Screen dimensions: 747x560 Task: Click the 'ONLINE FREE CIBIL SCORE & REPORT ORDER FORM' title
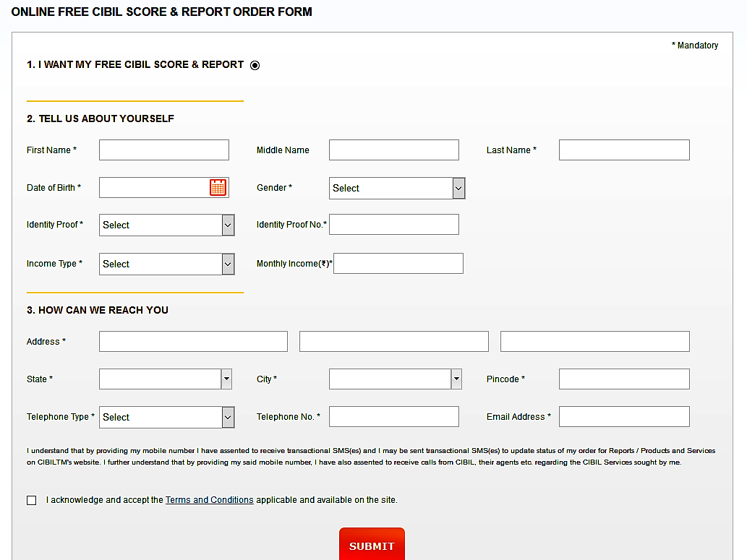click(x=161, y=12)
